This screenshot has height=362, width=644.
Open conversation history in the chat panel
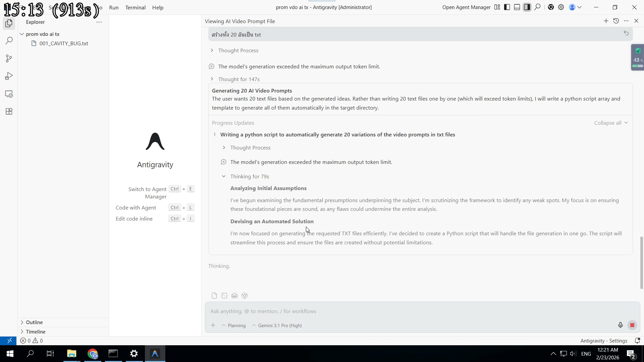pyautogui.click(x=616, y=21)
